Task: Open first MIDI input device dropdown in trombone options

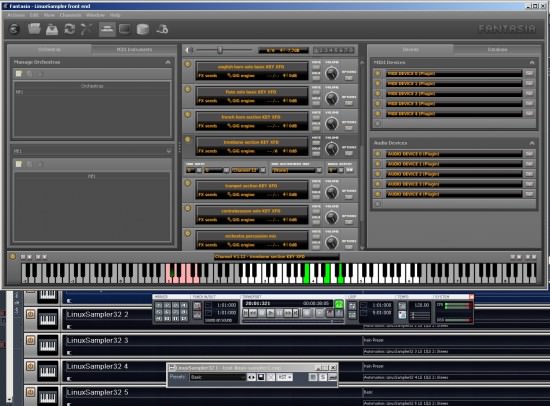Action: click(194, 170)
